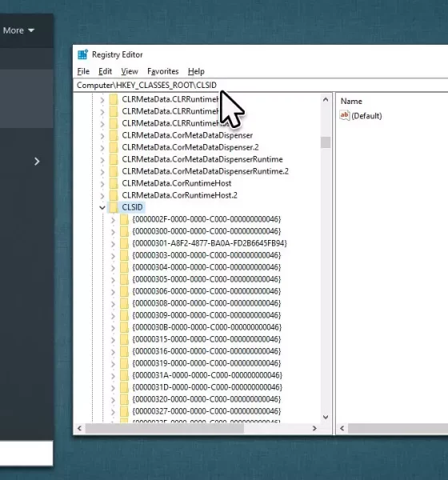This screenshot has width=448, height=480.
Task: Open the File menu
Action: [x=83, y=71]
